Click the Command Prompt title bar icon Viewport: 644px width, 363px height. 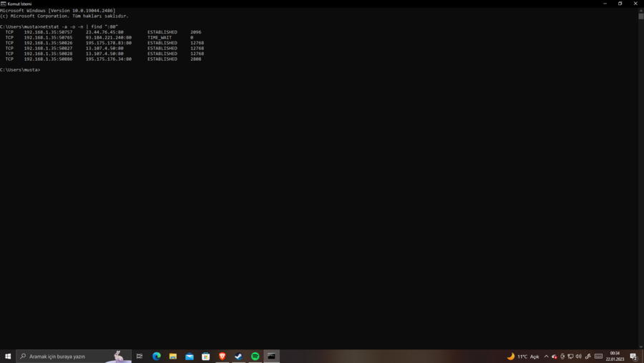tap(4, 4)
